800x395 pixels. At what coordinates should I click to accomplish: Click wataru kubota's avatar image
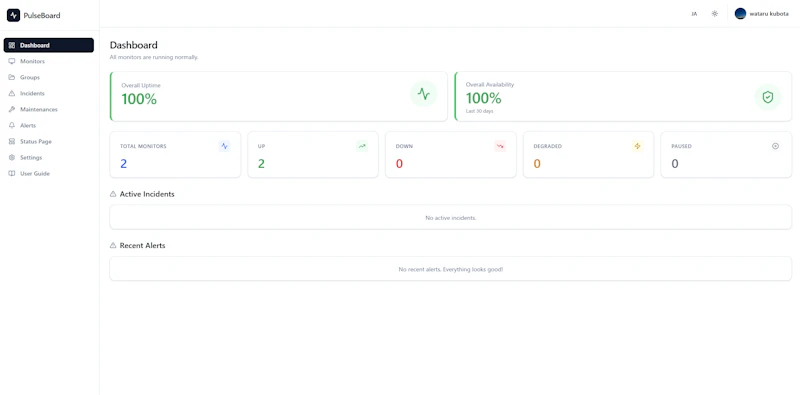[740, 14]
